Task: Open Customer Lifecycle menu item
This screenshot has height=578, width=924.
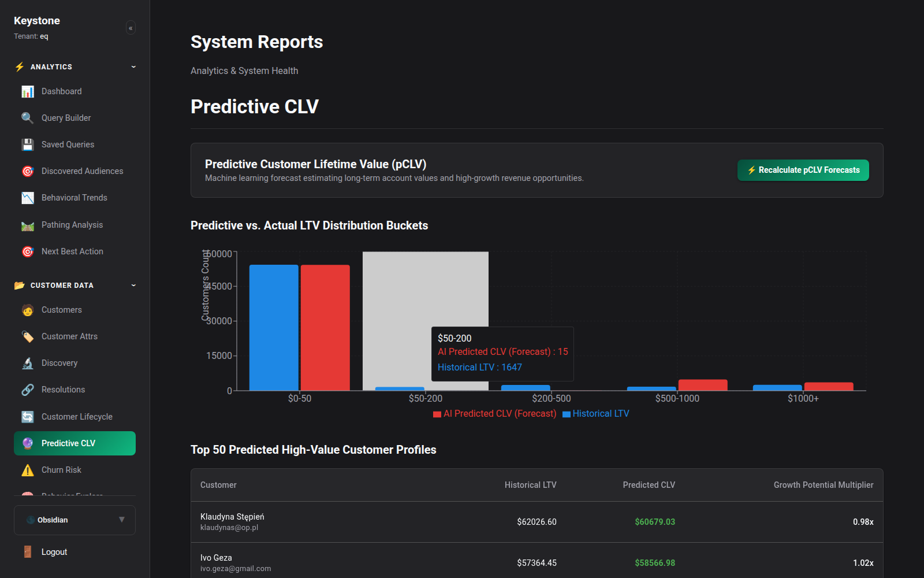Action: point(74,417)
